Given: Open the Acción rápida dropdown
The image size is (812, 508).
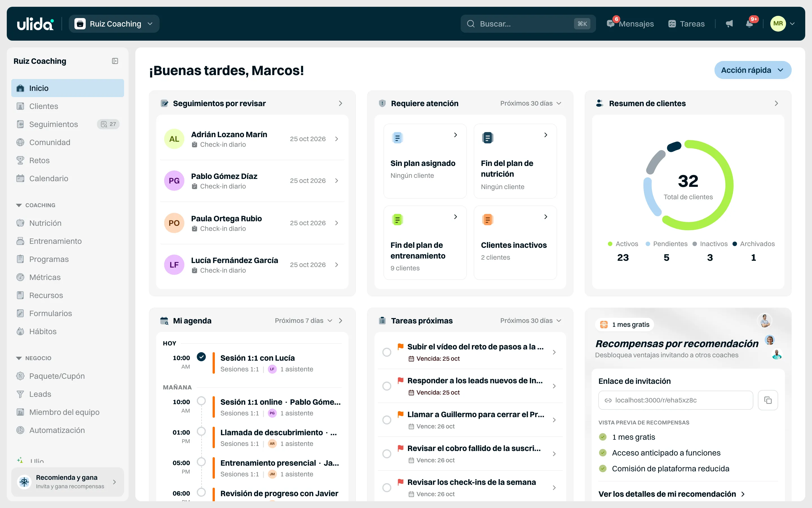Looking at the screenshot, I should tap(753, 70).
